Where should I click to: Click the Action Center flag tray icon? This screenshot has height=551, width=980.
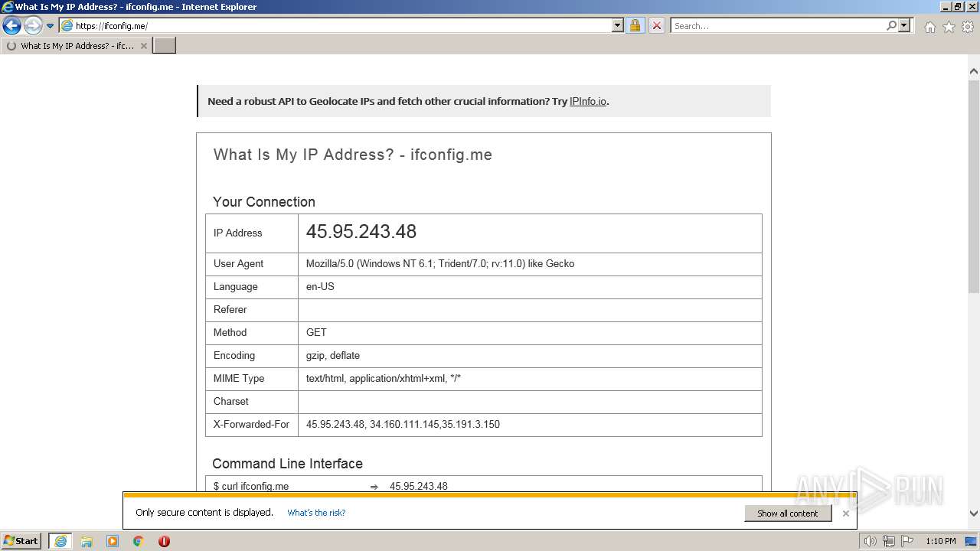pyautogui.click(x=907, y=541)
